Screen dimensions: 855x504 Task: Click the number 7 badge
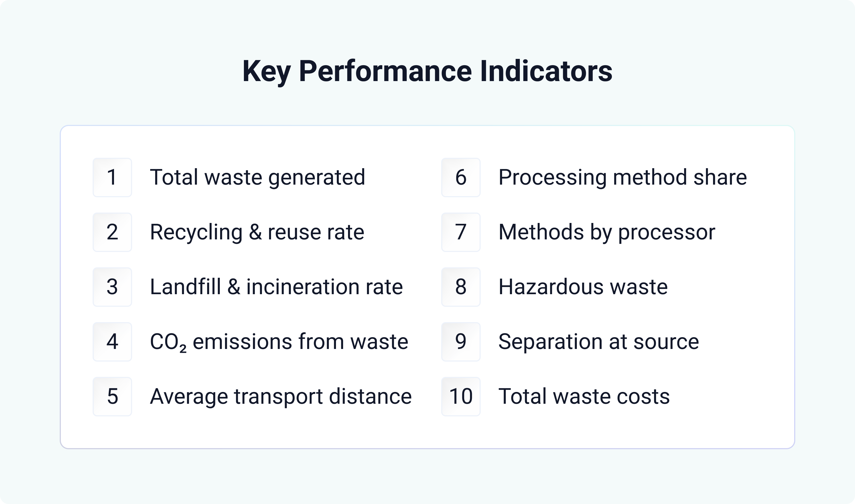pyautogui.click(x=461, y=232)
